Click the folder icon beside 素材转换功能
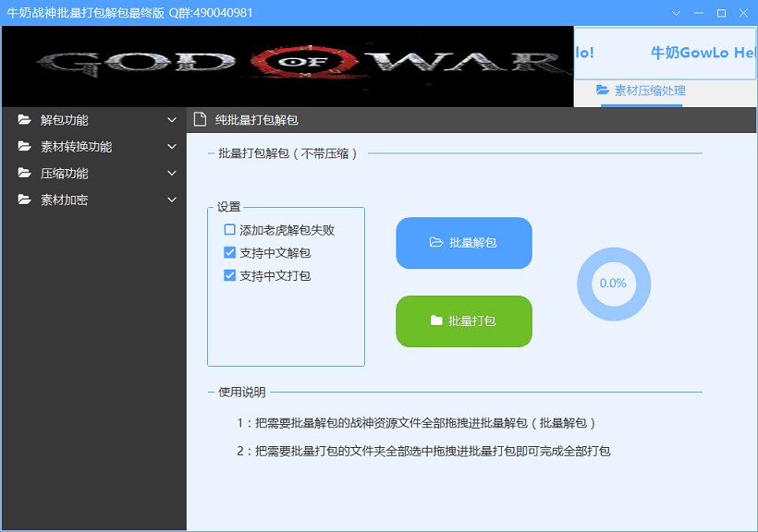 (x=24, y=147)
